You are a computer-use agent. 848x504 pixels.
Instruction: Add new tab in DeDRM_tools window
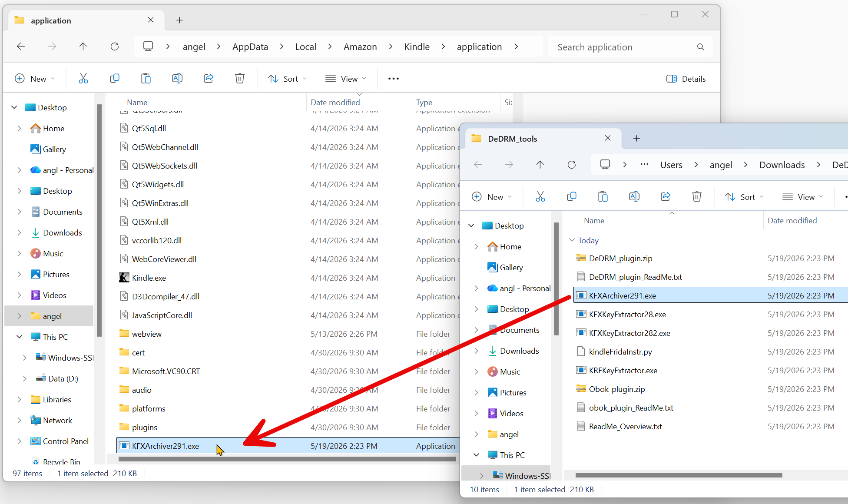636,138
